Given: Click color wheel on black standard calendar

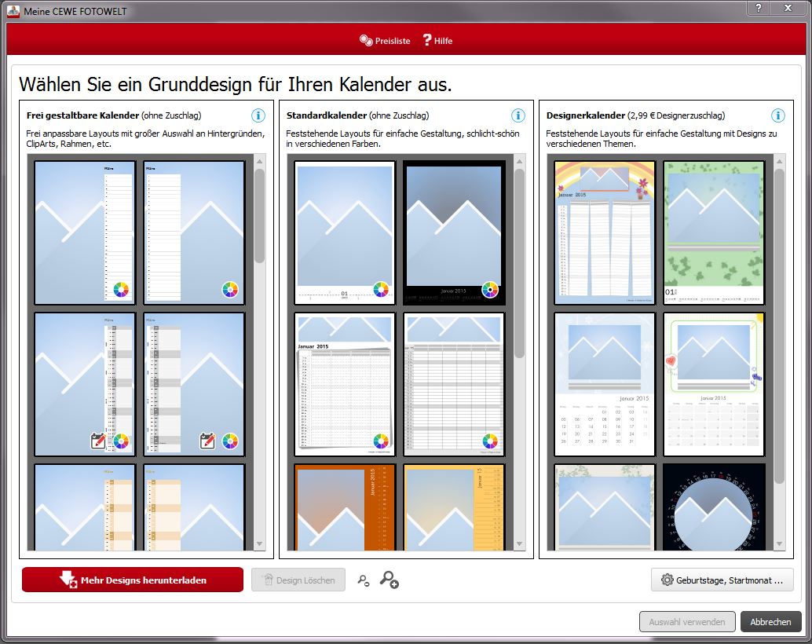Looking at the screenshot, I should [490, 290].
